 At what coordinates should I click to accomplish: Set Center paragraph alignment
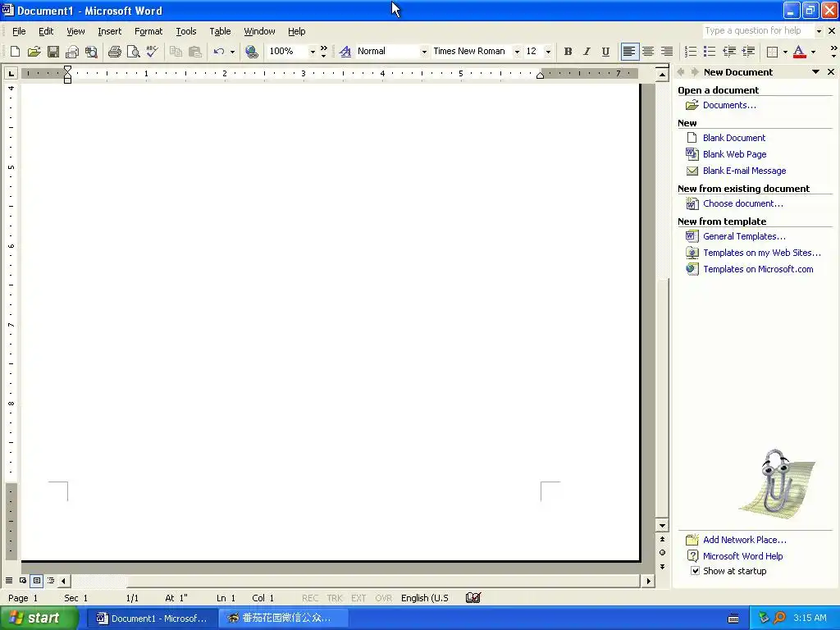coord(648,52)
